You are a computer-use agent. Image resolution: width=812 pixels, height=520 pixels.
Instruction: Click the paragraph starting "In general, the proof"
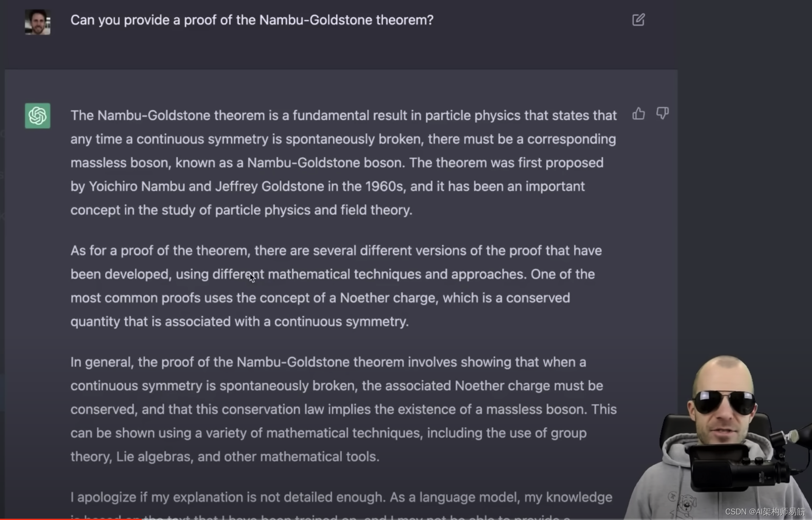click(343, 409)
